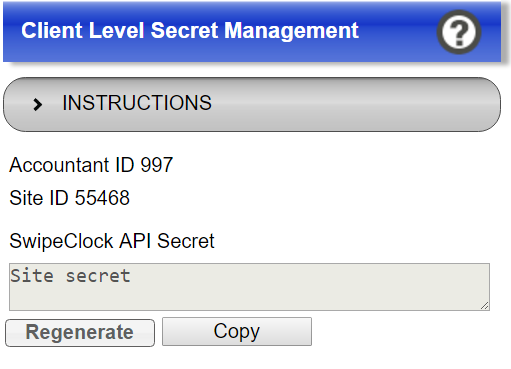Click the SwipeClock API Secret label
Image resolution: width=511 pixels, height=369 pixels.
click(x=112, y=241)
